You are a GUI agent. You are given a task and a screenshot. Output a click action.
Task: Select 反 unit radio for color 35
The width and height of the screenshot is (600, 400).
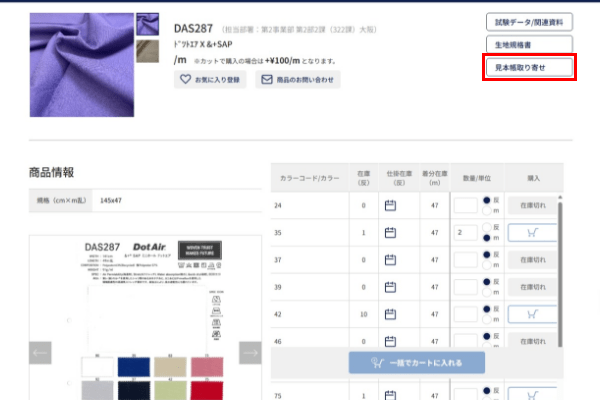[487, 227]
